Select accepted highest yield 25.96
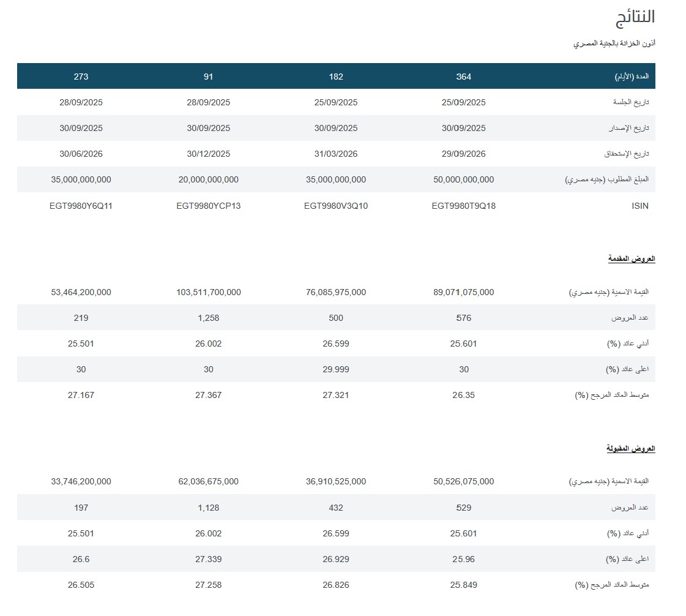The height and width of the screenshot is (616, 686). 463,559
